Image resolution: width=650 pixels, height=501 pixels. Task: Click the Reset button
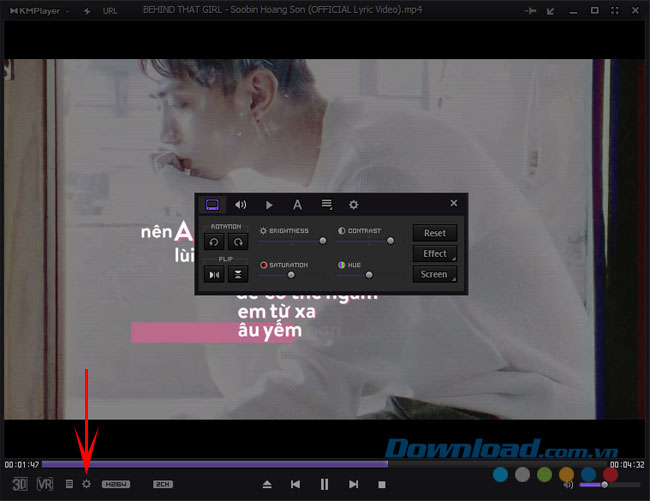[435, 233]
